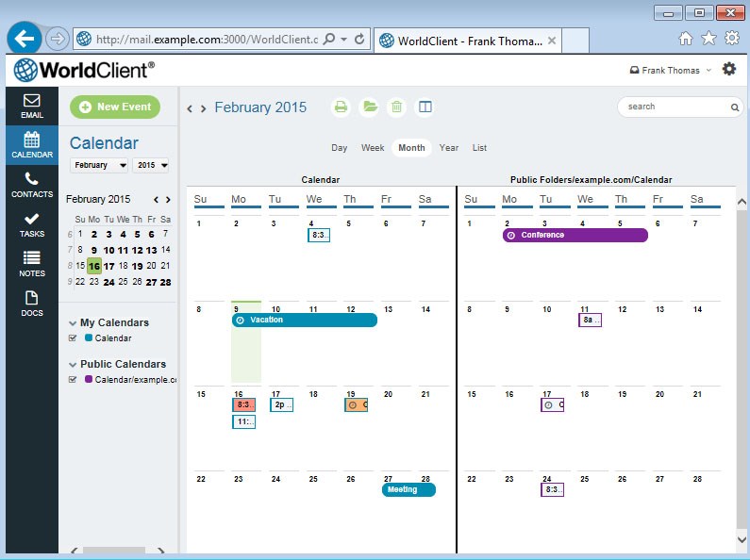Toggle the split calendar view icon
The width and height of the screenshot is (750, 560).
click(x=425, y=107)
